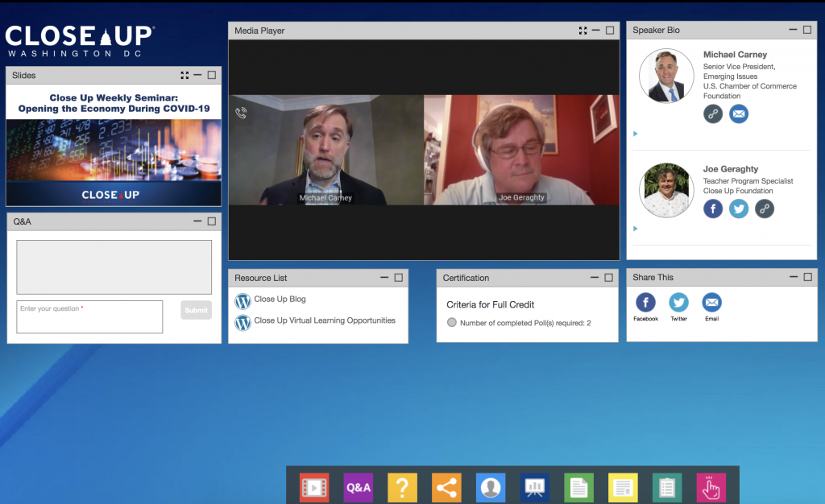825x504 pixels.
Task: Click the phone audio icon on video
Action: tap(241, 113)
